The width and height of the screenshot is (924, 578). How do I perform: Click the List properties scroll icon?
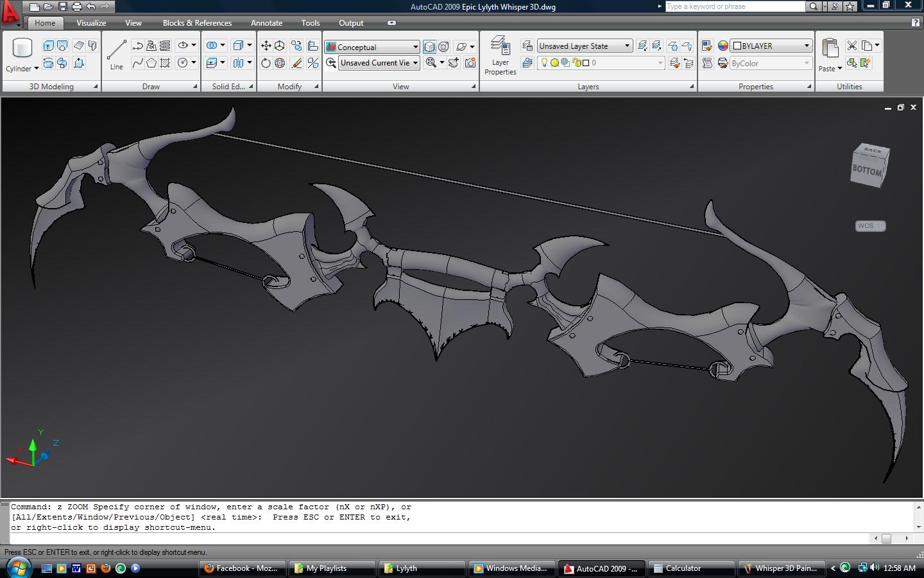pyautogui.click(x=707, y=63)
